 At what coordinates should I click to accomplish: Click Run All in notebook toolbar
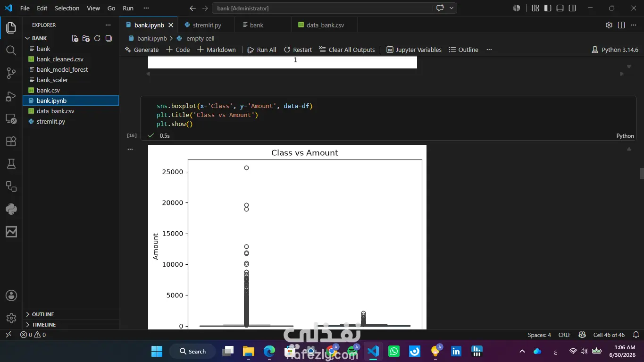click(x=262, y=50)
